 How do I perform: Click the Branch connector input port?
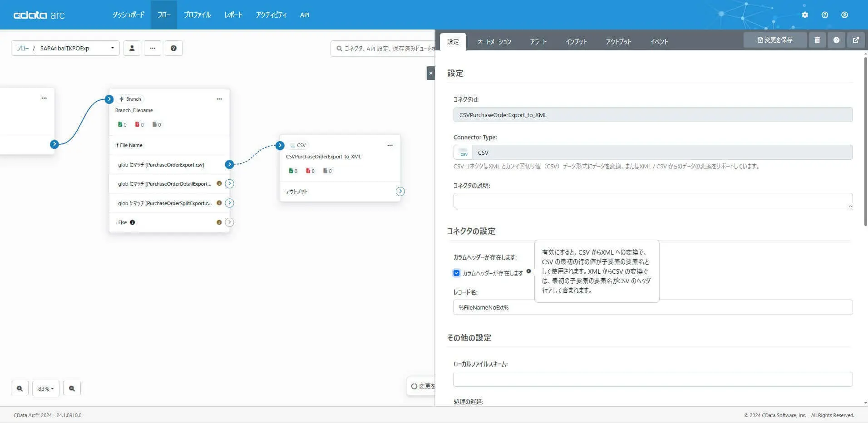[x=109, y=99]
